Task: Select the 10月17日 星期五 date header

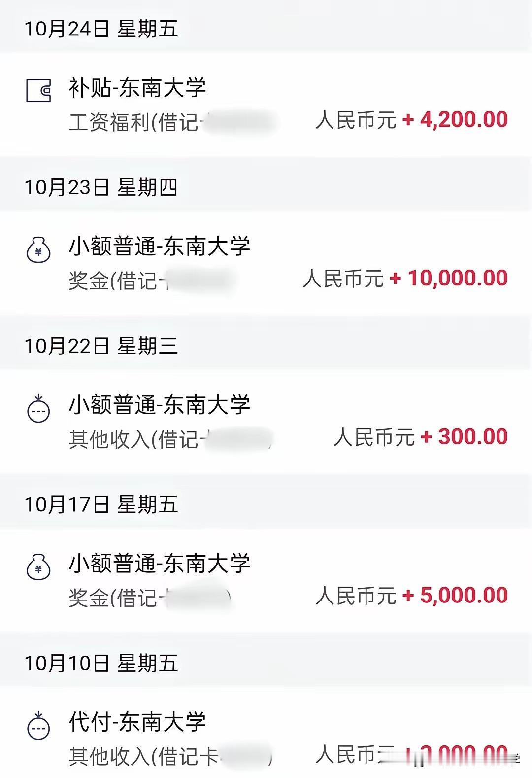Action: point(101,504)
